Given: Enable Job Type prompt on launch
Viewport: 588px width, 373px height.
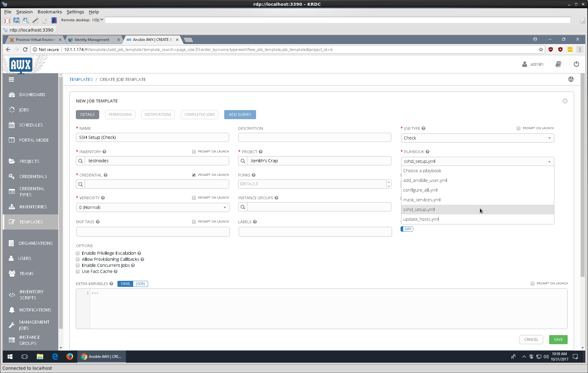Looking at the screenshot, I should point(519,128).
